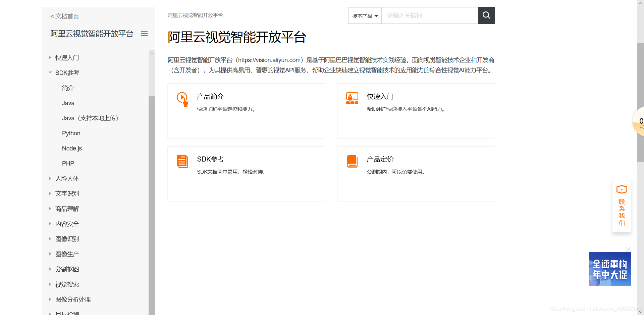Click the sidebar scroll-up arrow
The height and width of the screenshot is (315, 644).
[x=152, y=53]
